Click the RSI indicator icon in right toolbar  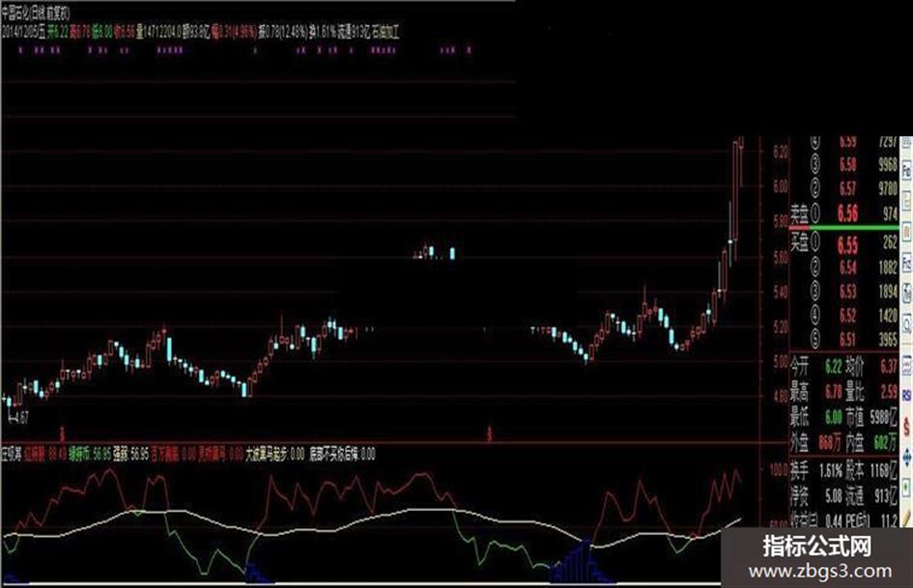pyautogui.click(x=906, y=396)
